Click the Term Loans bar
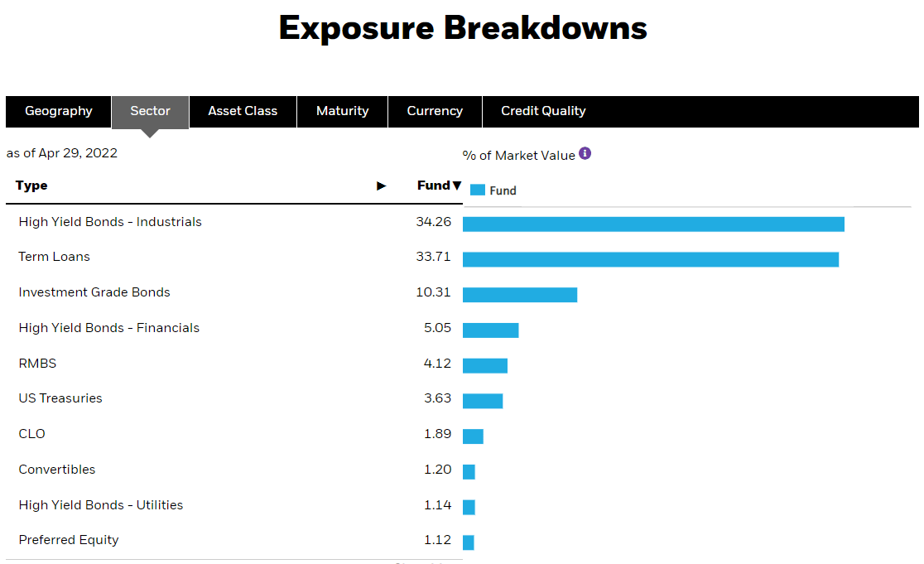The width and height of the screenshot is (924, 564). click(x=651, y=259)
